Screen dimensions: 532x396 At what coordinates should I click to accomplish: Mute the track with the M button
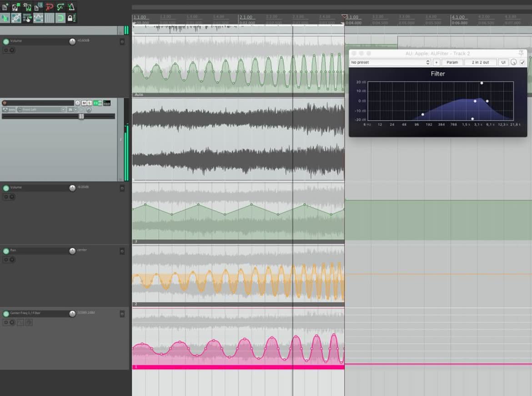pyautogui.click(x=84, y=103)
